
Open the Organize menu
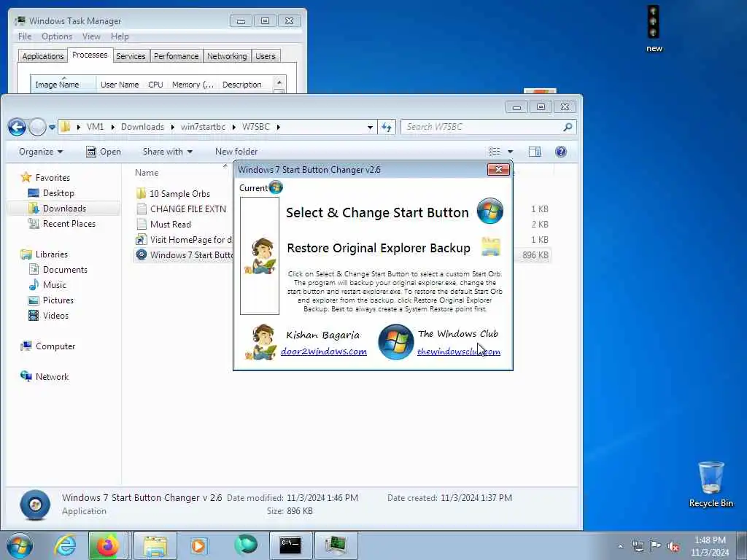coord(41,152)
